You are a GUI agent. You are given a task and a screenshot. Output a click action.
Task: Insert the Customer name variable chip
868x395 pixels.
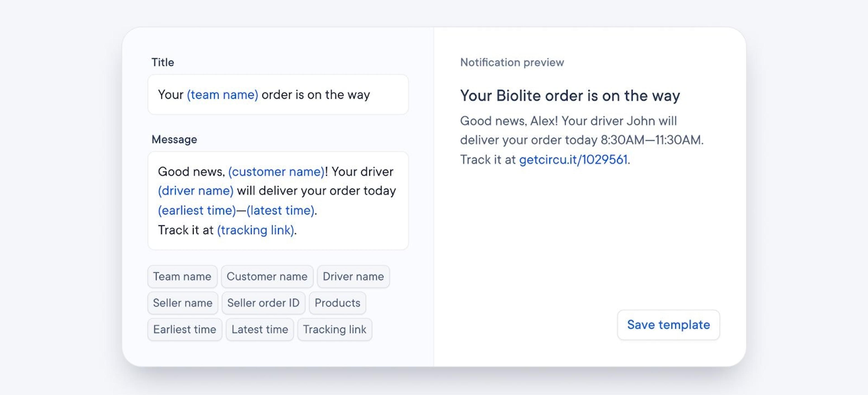[267, 276]
